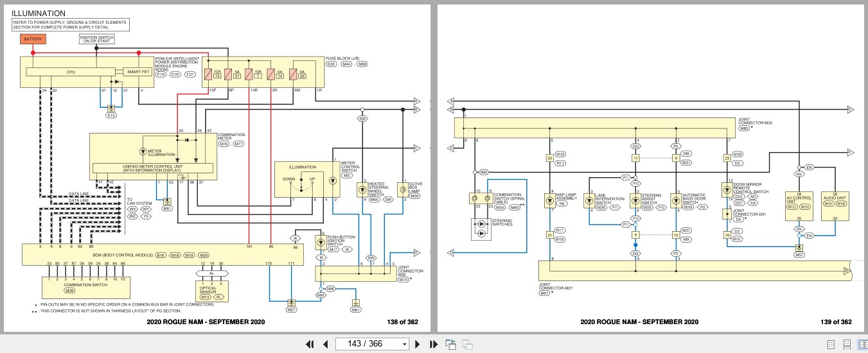Select the CPU block in the IPDM
Viewport: 868px width, 353px height.
(x=71, y=72)
